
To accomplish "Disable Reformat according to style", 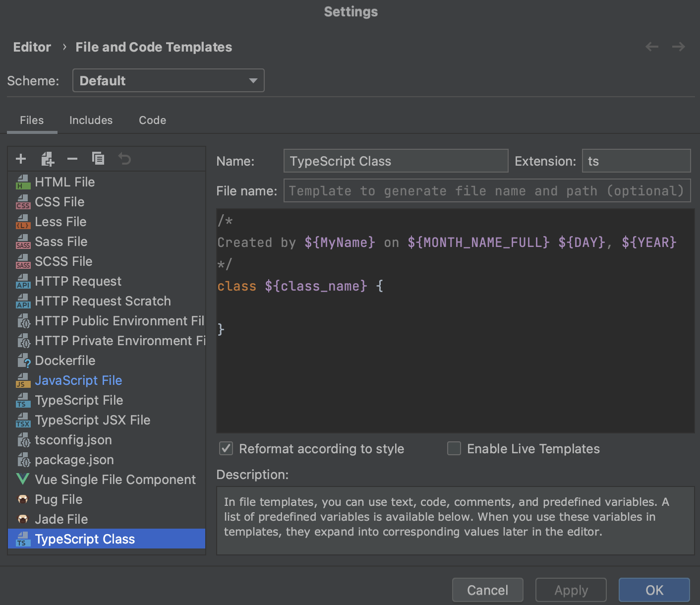I will pyautogui.click(x=226, y=448).
